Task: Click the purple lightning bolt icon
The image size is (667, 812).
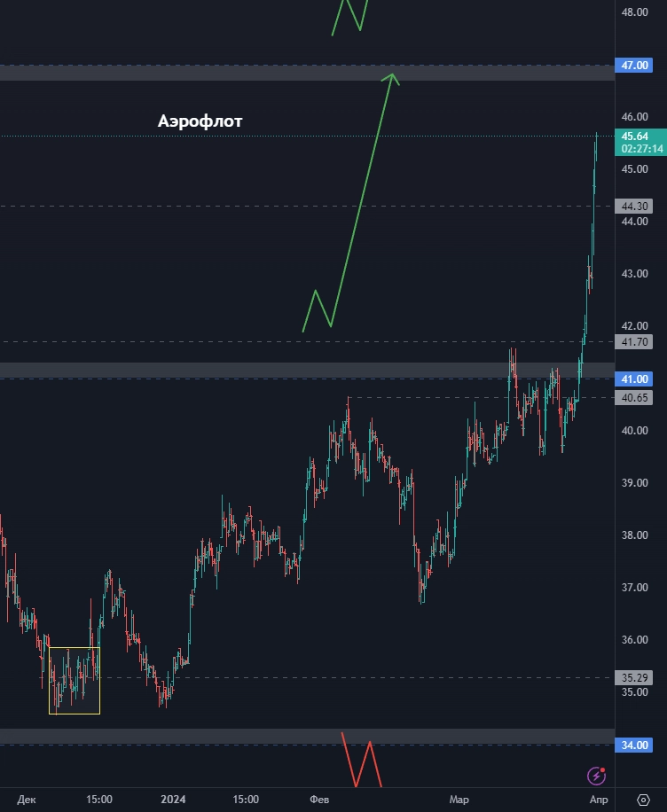Action: pyautogui.click(x=598, y=777)
